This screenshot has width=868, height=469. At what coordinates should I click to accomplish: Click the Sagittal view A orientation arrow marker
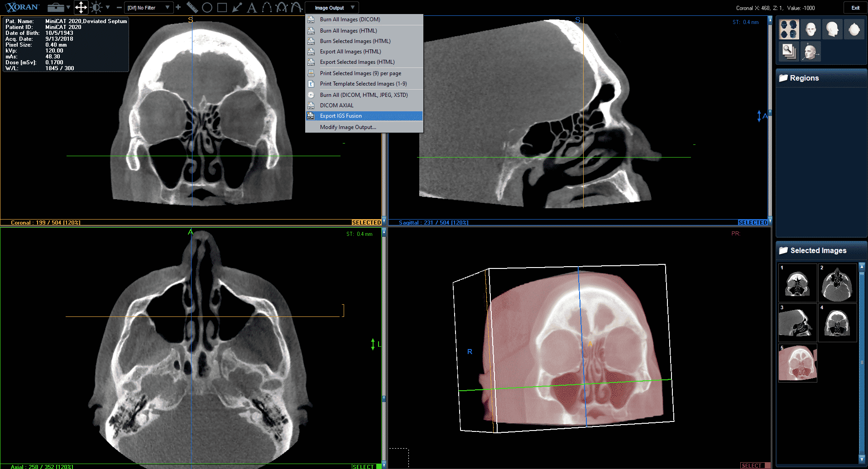(762, 116)
